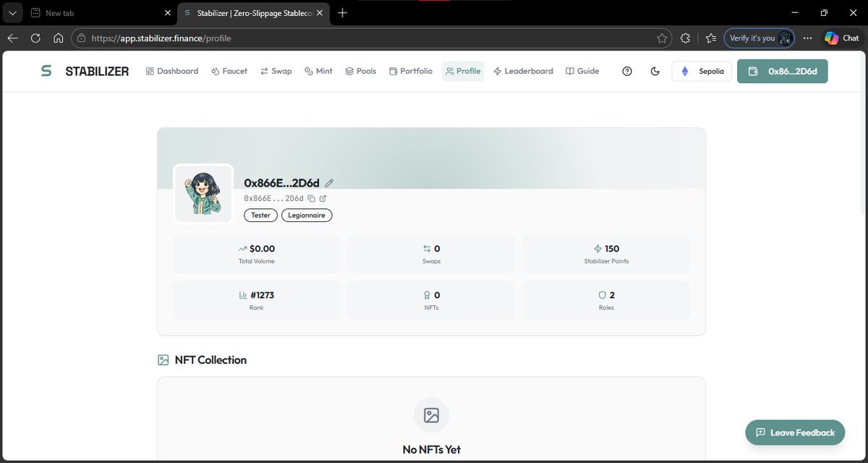Click the Swaps stat card

point(431,254)
